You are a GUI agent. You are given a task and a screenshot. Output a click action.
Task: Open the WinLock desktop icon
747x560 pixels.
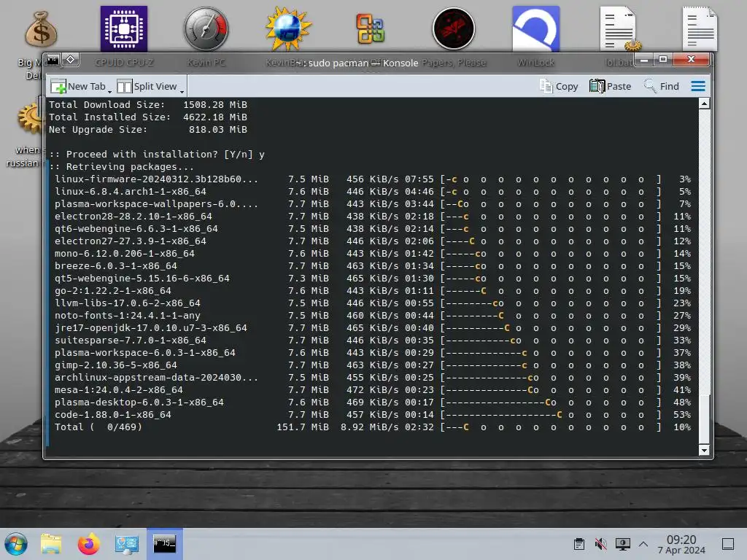point(535,28)
